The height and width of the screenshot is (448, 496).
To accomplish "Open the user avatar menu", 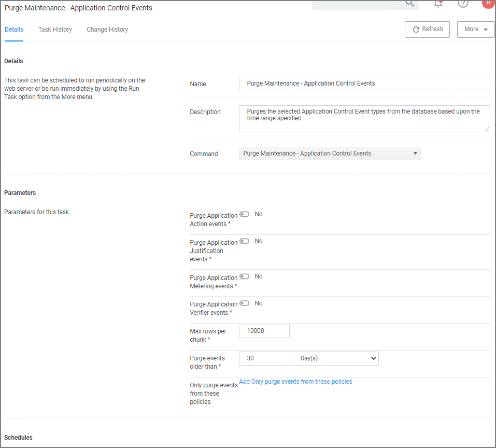I will (488, 3).
